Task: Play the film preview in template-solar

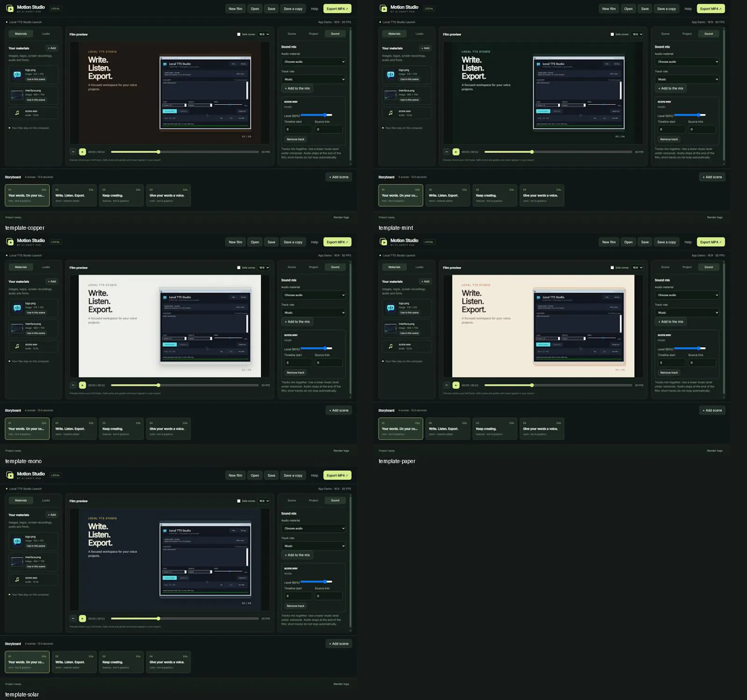Action: [x=82, y=618]
